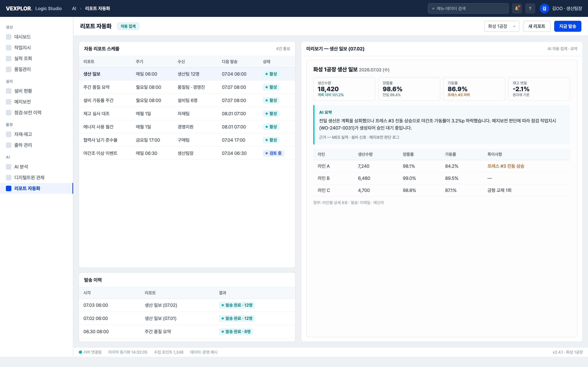Click the AI breadcrumb link
Viewport: 588px width, 367px height.
pos(74,8)
